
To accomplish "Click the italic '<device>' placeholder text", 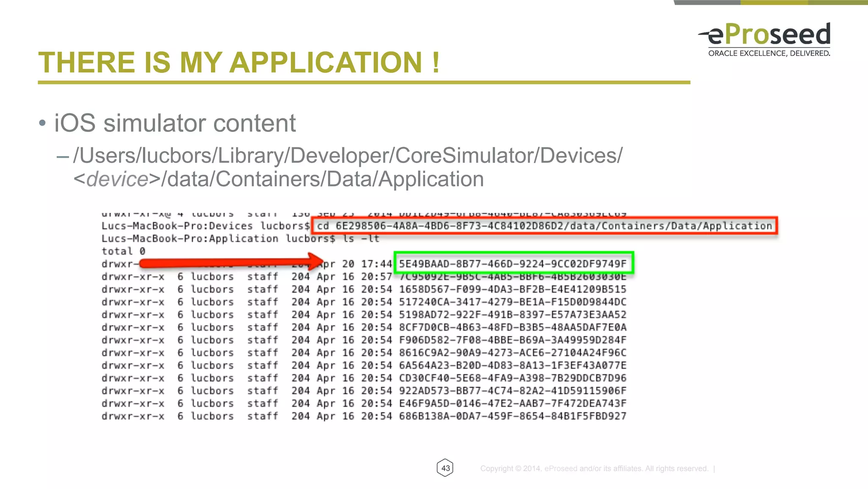I will click(117, 179).
